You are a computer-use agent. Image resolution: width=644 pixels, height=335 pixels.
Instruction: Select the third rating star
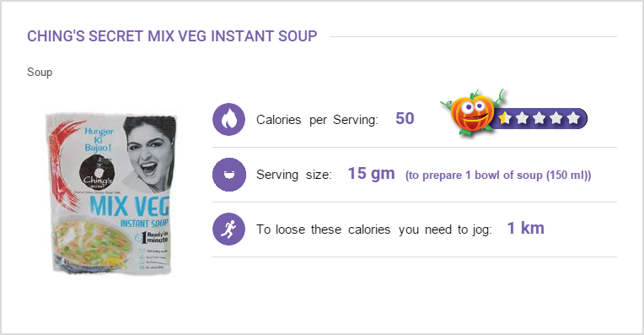pyautogui.click(x=539, y=118)
